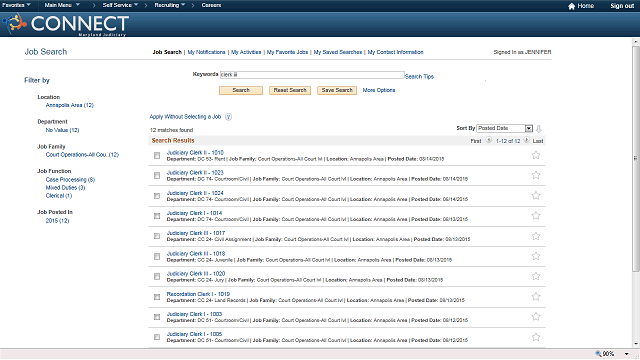
Task: Select checkbox for Judiciary Clerk I - 1014
Action: (x=157, y=216)
